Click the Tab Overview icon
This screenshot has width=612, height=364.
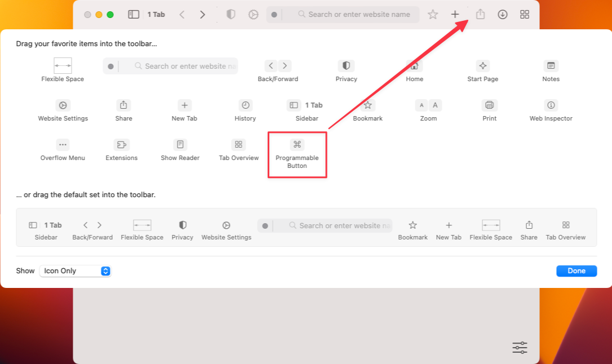pos(238,144)
